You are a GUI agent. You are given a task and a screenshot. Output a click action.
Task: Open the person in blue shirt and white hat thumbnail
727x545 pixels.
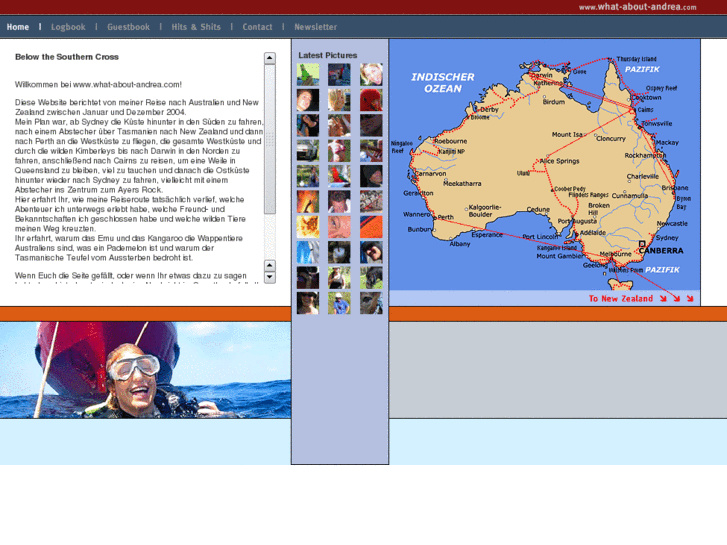click(339, 303)
